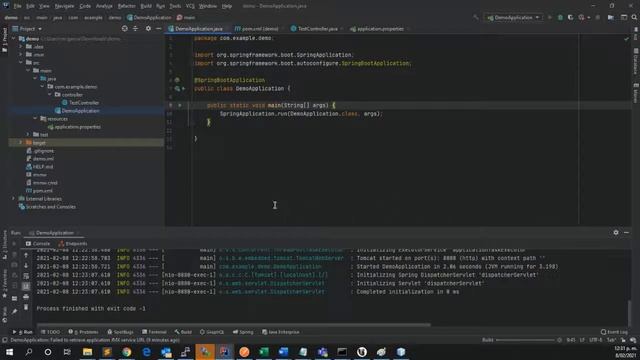Open the TODO tool window button
This screenshot has width=640, height=360.
[50, 332]
